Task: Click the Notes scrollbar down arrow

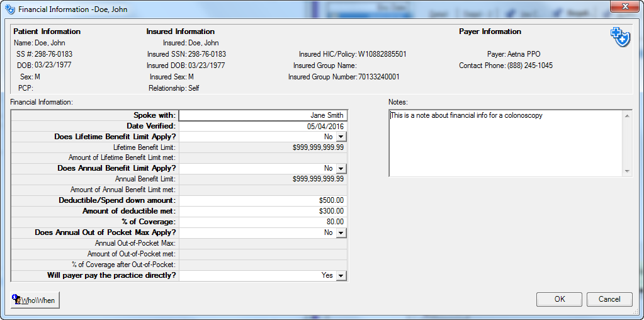Action: [x=627, y=171]
